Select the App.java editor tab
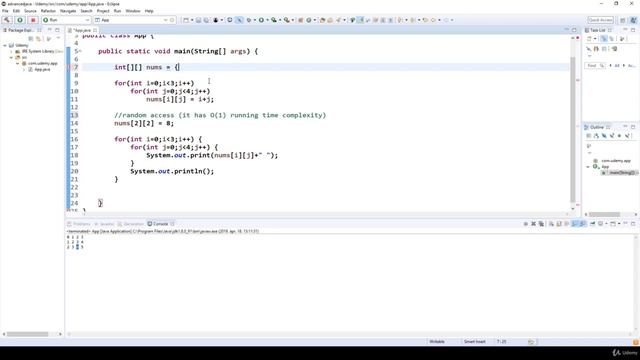Viewport: 640px width, 360px height. 82,30
